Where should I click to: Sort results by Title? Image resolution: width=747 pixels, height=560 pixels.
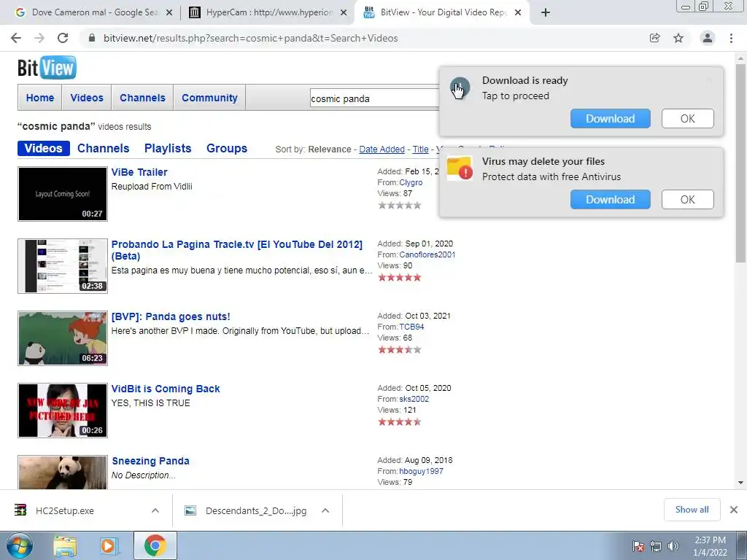[x=420, y=149]
